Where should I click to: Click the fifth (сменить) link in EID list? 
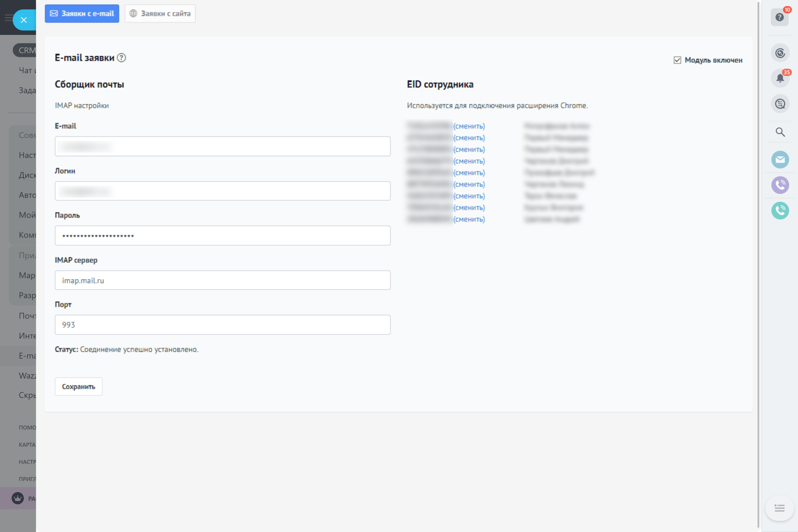click(469, 173)
